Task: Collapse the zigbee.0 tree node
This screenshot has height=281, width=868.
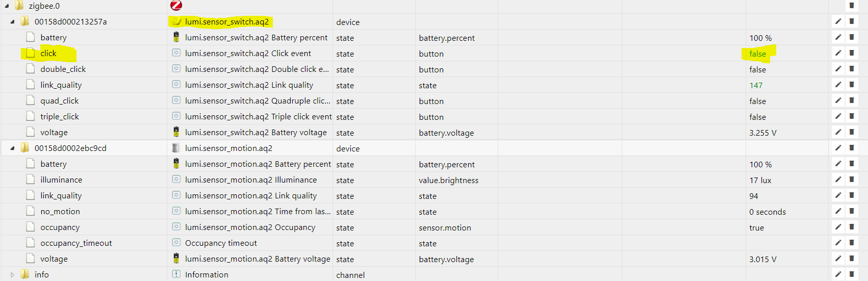Action: pos(7,6)
